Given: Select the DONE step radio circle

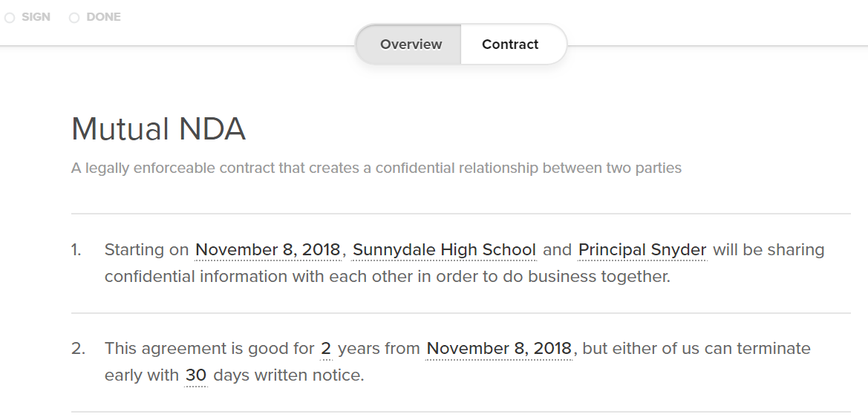Looking at the screenshot, I should point(74,18).
